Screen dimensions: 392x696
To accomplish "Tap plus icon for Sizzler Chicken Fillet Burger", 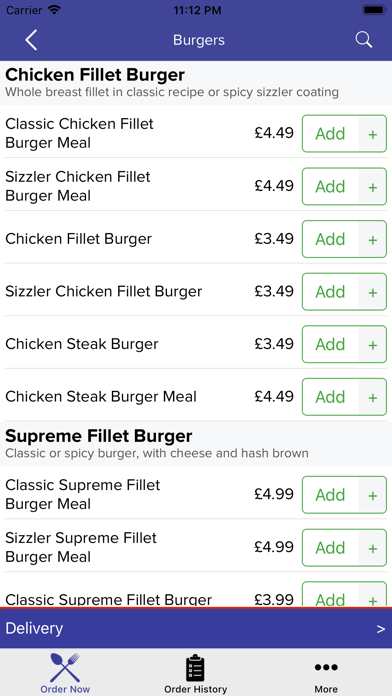I will click(372, 292).
